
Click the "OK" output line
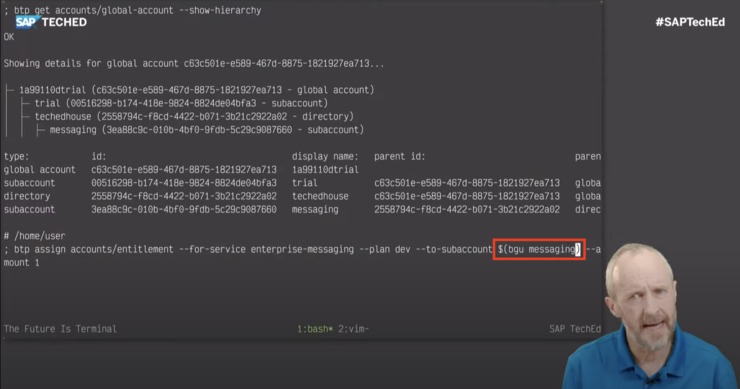tap(9, 37)
